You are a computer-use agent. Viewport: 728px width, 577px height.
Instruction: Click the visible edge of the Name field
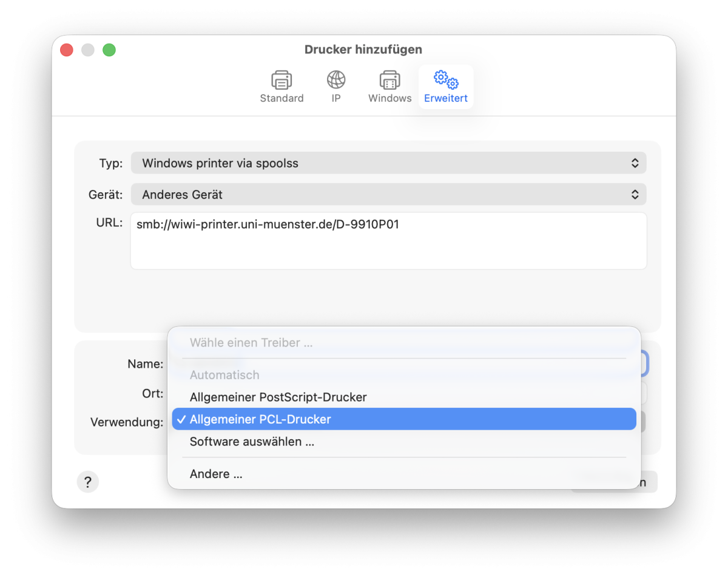click(x=645, y=364)
